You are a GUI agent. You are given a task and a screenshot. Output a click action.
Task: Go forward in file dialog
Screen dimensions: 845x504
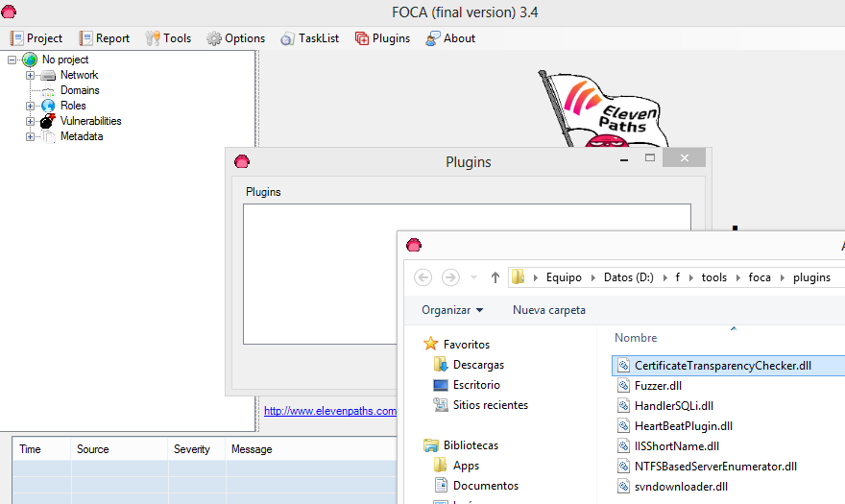click(450, 277)
